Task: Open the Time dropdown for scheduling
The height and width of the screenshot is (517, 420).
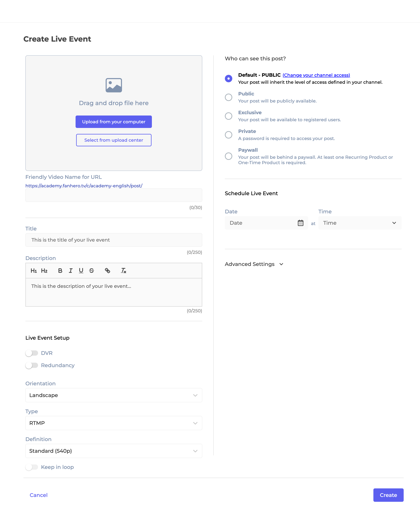Action: click(x=360, y=223)
